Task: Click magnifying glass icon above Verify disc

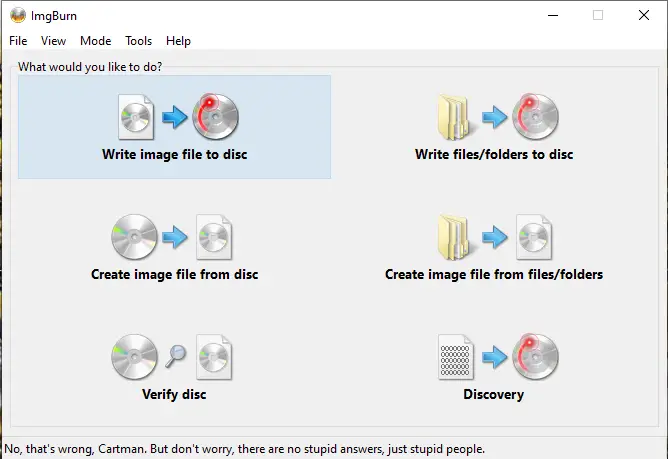Action: 176,356
